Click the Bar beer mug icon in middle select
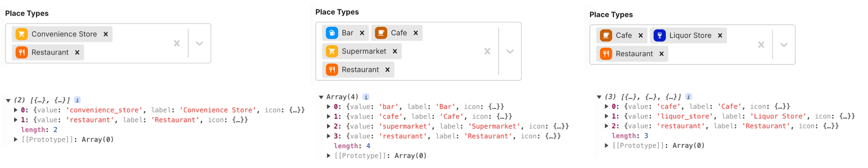The height and width of the screenshot is (168, 868). (x=332, y=33)
